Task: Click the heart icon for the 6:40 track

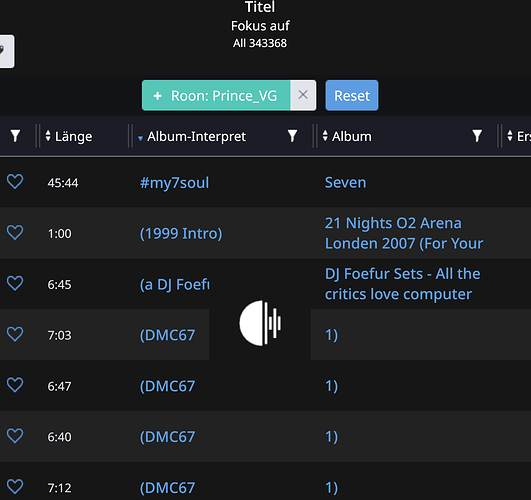Action: click(15, 436)
